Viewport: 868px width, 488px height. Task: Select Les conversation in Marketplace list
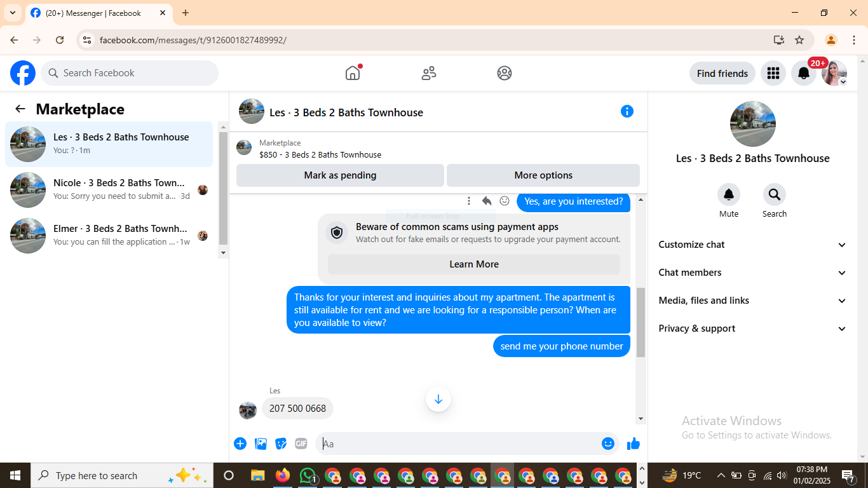tap(109, 144)
